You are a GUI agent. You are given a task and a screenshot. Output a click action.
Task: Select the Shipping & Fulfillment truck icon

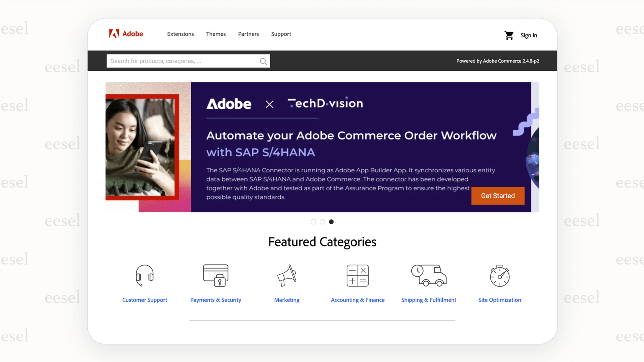[429, 275]
